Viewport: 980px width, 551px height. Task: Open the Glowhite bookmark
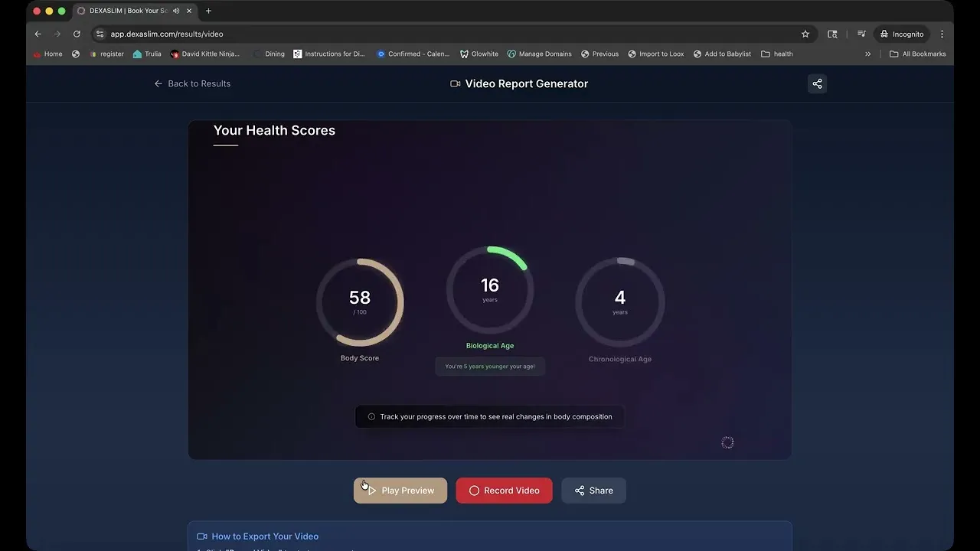(479, 54)
